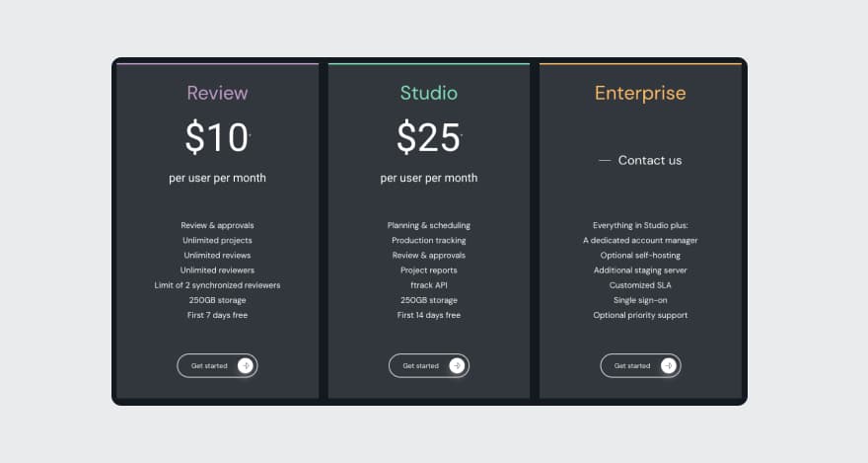
Task: Click 'Optional priority support' feature
Action: [640, 315]
